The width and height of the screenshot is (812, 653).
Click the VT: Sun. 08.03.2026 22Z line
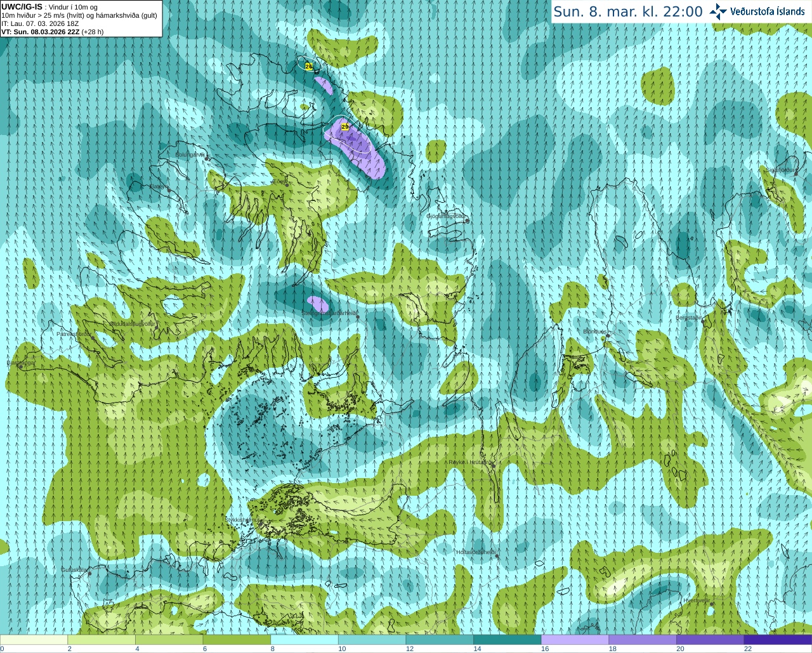tap(53, 32)
